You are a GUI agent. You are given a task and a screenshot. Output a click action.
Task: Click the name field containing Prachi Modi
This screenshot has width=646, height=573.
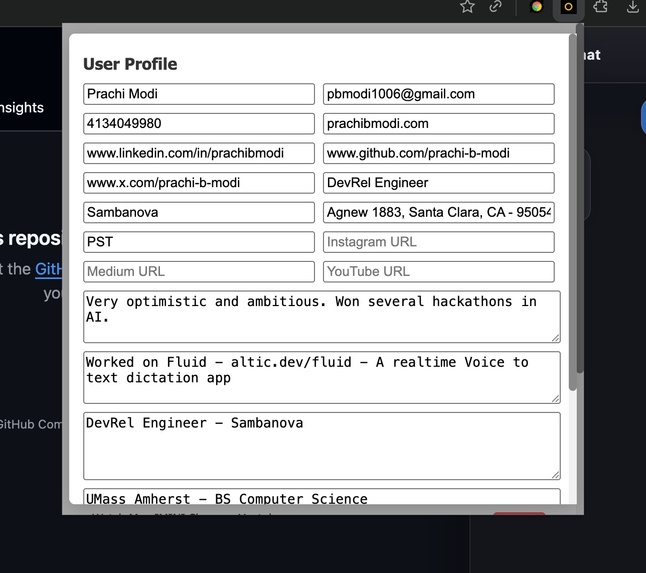199,94
